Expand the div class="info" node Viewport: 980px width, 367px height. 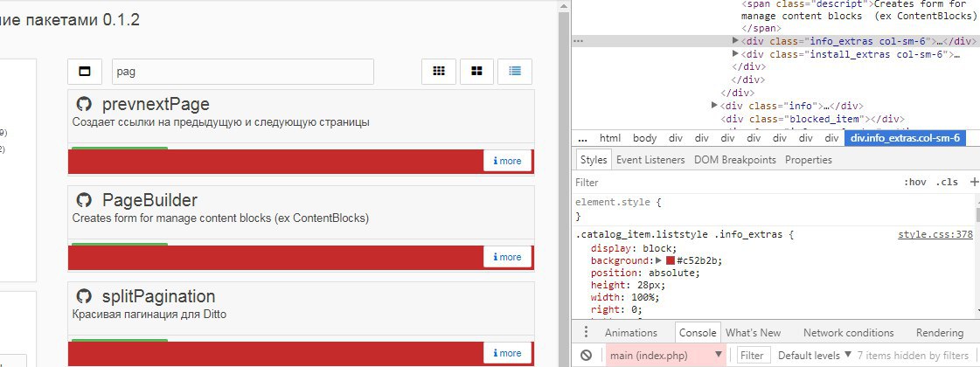point(714,105)
